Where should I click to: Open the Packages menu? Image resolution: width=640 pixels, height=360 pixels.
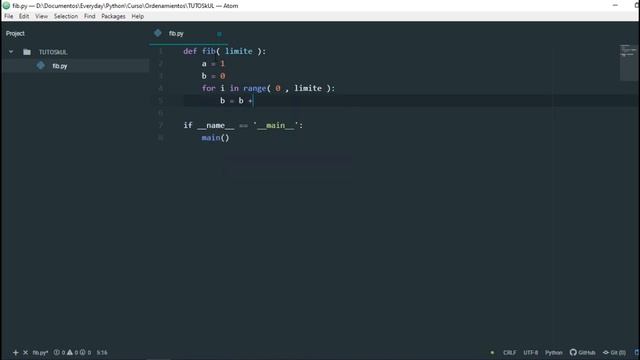tap(113, 16)
